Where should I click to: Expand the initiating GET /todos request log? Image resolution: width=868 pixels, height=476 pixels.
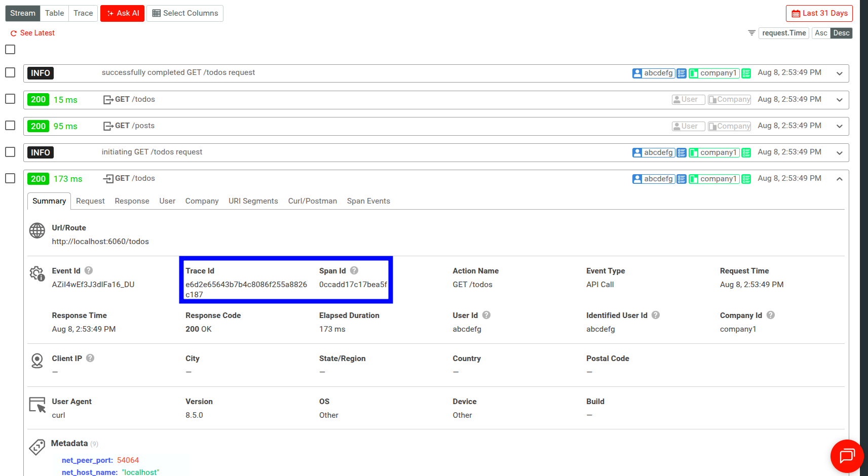click(840, 152)
